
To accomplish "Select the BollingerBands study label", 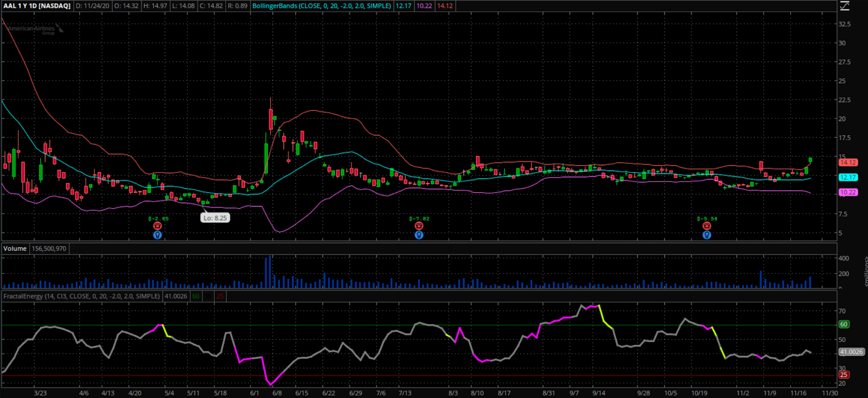I will [322, 6].
